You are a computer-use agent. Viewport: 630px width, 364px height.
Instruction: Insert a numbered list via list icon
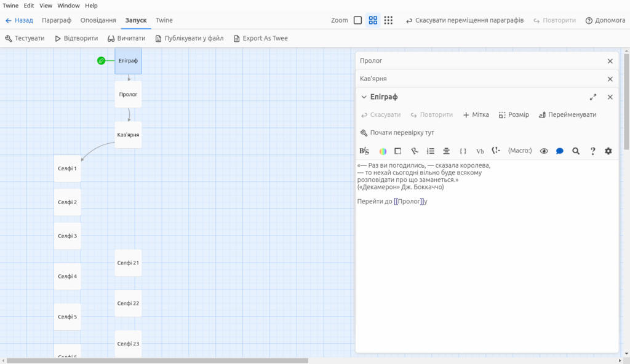430,151
